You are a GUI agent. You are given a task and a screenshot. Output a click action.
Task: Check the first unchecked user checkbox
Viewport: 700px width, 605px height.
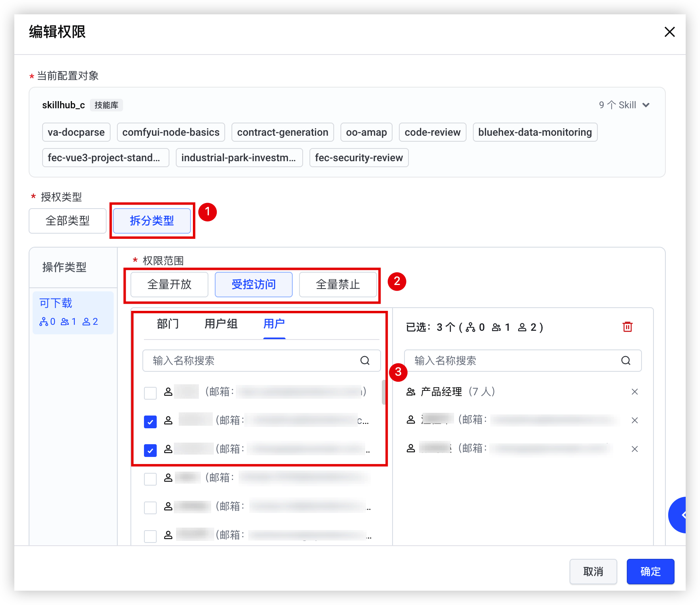click(x=150, y=393)
